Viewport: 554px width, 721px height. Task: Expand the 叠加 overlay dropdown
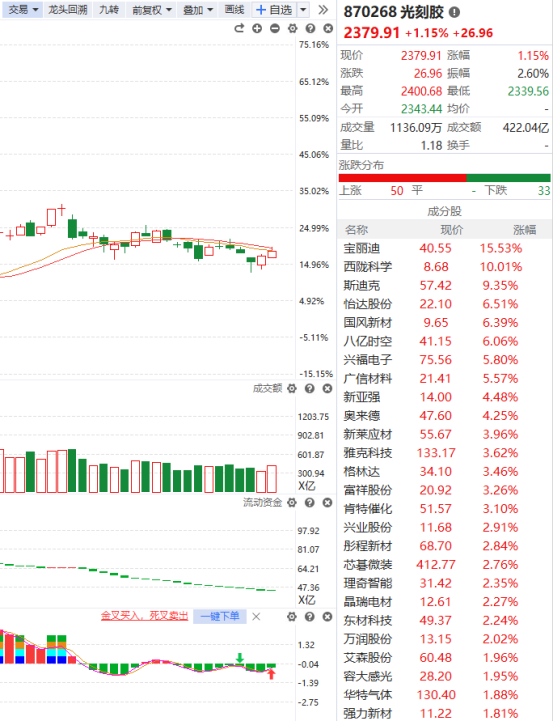click(198, 10)
